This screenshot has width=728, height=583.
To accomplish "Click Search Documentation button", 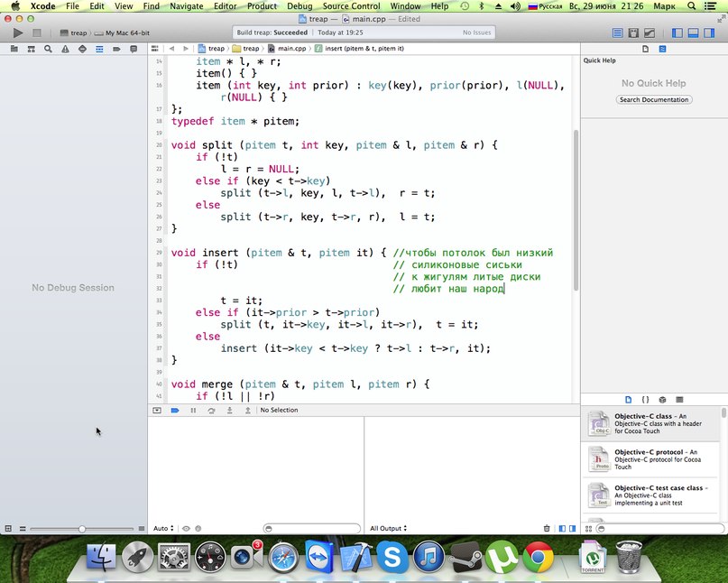I will [x=654, y=99].
